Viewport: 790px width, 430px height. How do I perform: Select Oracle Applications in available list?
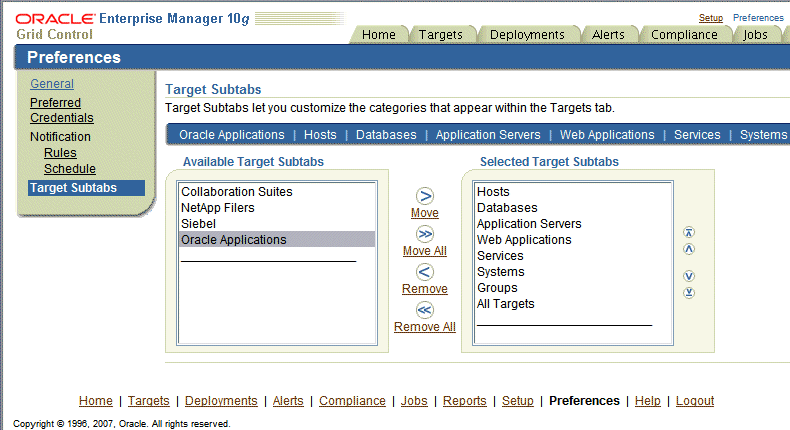click(277, 239)
